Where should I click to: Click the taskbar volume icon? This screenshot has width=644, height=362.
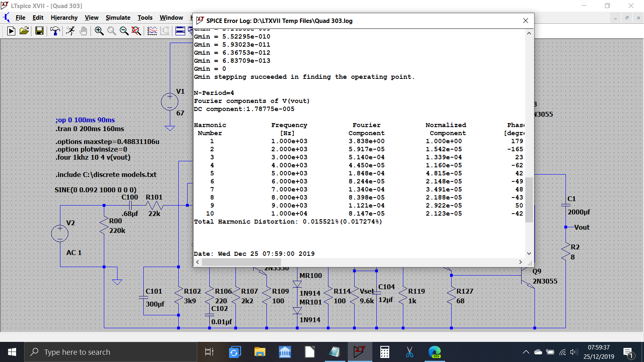click(x=574, y=352)
